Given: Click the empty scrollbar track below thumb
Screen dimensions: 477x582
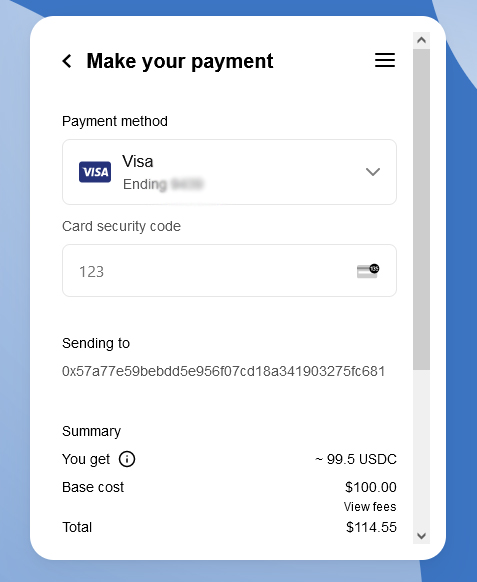Looking at the screenshot, I should (421, 448).
